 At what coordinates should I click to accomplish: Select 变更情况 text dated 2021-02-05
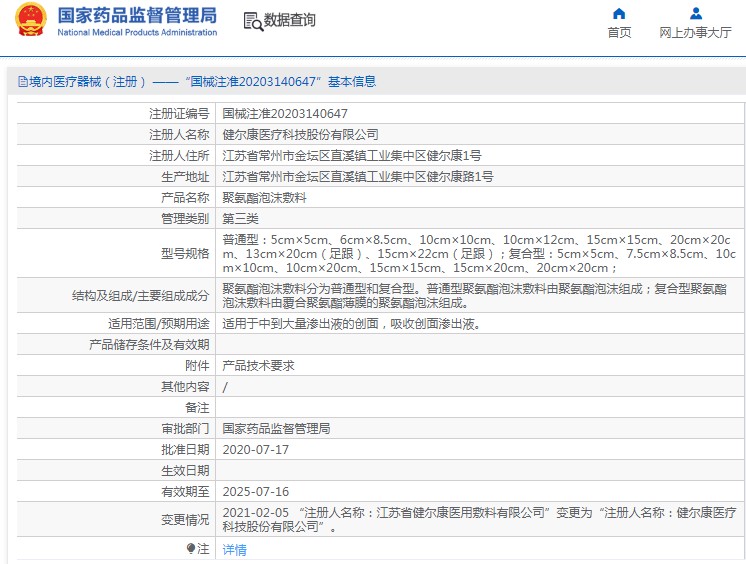coord(479,519)
